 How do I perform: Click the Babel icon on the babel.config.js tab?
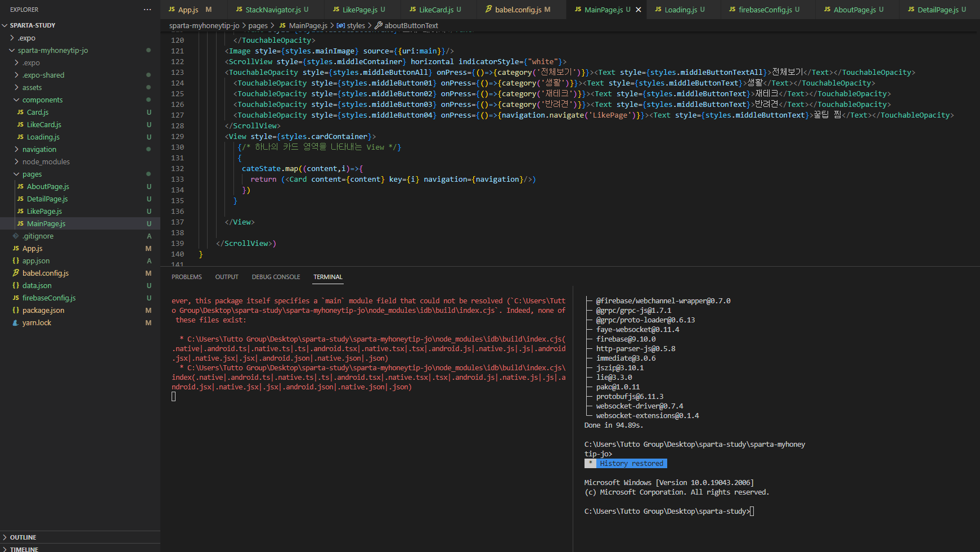click(488, 10)
